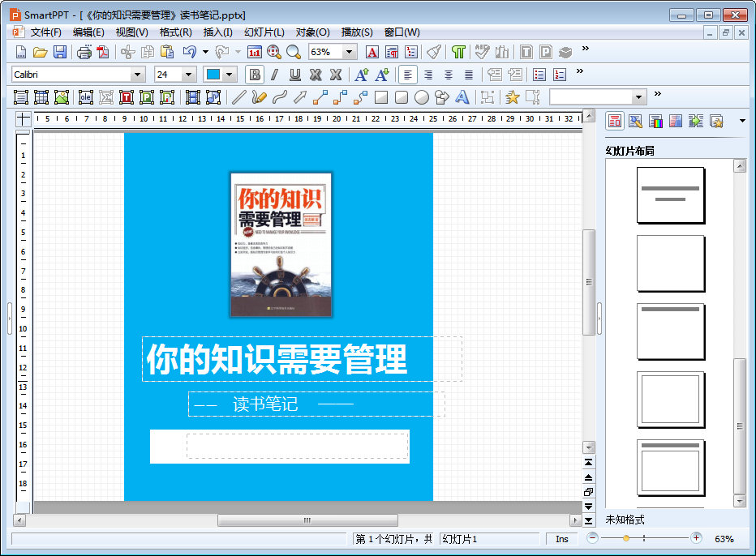Click the blue color swatch in toolbar
The height and width of the screenshot is (556, 756).
click(x=213, y=75)
